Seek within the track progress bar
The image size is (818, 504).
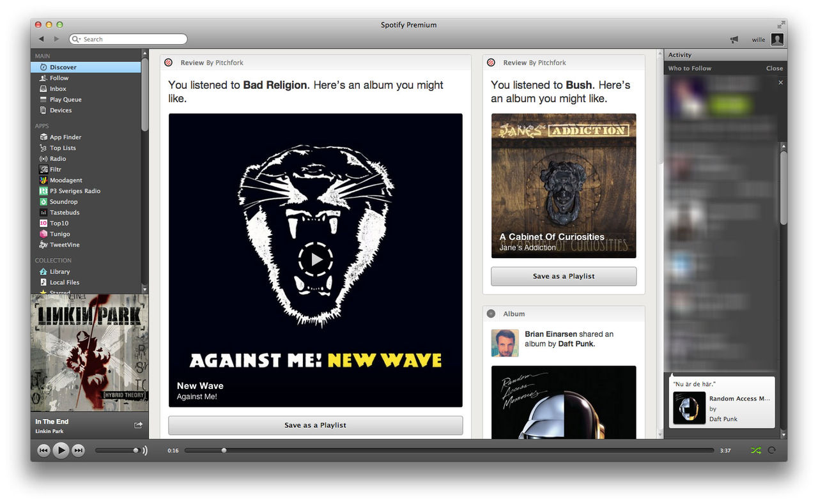449,450
